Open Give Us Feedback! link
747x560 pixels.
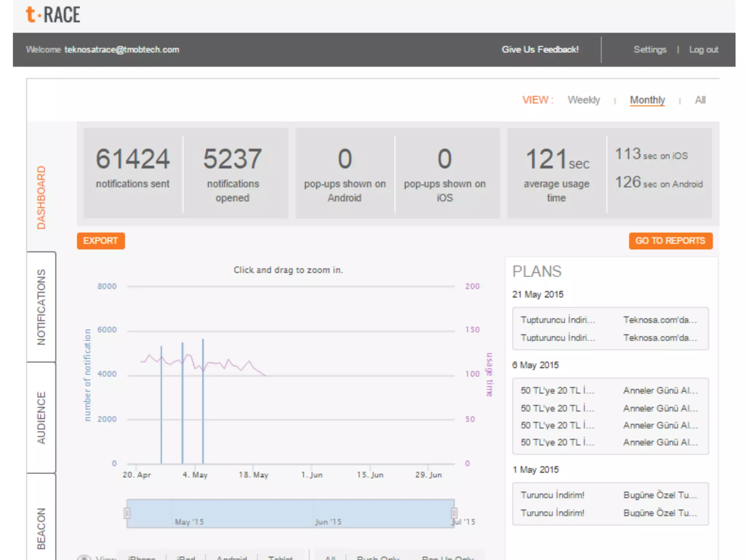click(x=540, y=50)
